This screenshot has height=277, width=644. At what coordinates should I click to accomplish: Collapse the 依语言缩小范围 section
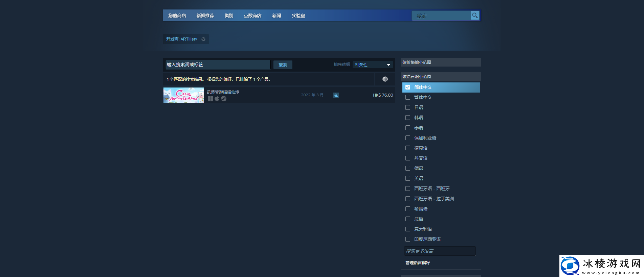(x=441, y=76)
